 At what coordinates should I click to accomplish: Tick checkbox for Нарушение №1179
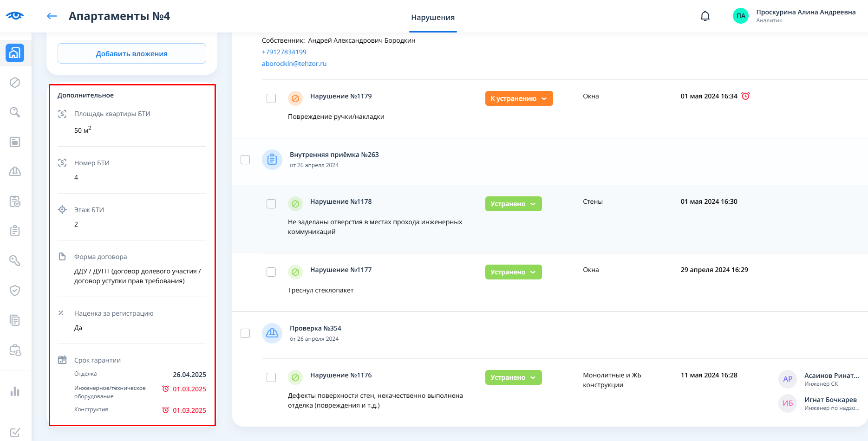(x=271, y=98)
